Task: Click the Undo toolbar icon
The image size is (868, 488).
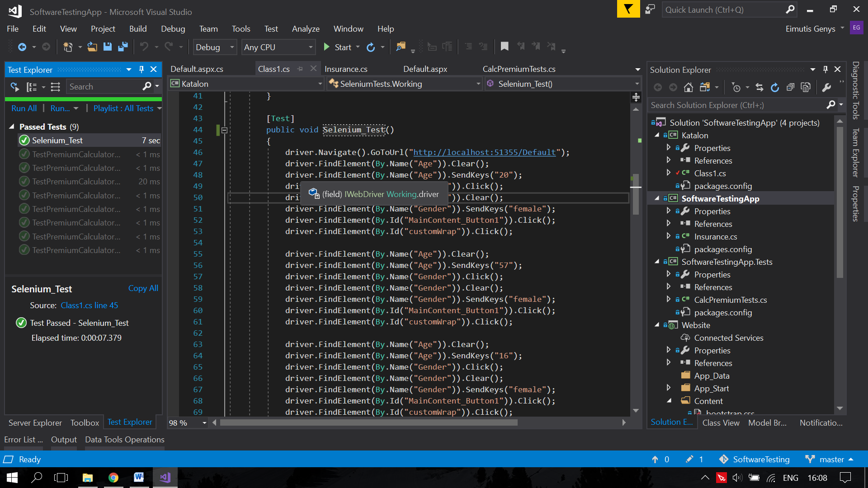Action: click(144, 47)
